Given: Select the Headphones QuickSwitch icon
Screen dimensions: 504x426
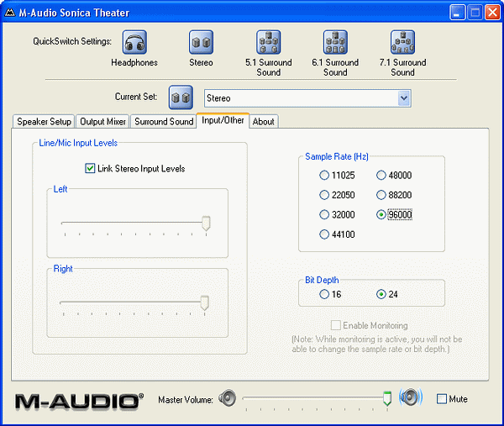Looking at the screenshot, I should pos(134,42).
